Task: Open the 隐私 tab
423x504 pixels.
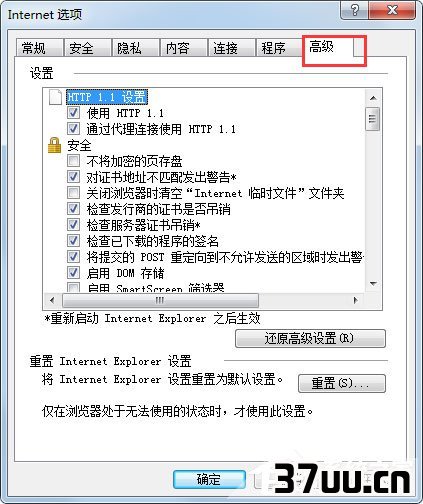Action: point(129,48)
